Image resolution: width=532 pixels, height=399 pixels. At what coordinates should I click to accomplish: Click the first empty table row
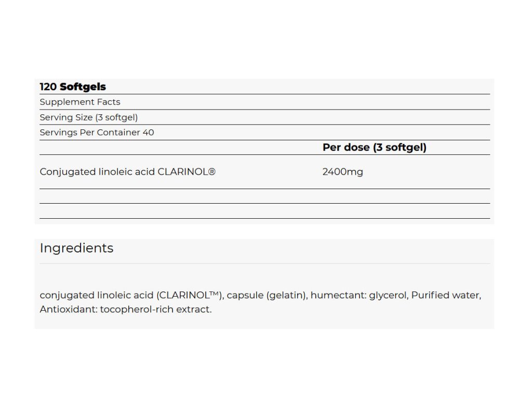click(264, 196)
